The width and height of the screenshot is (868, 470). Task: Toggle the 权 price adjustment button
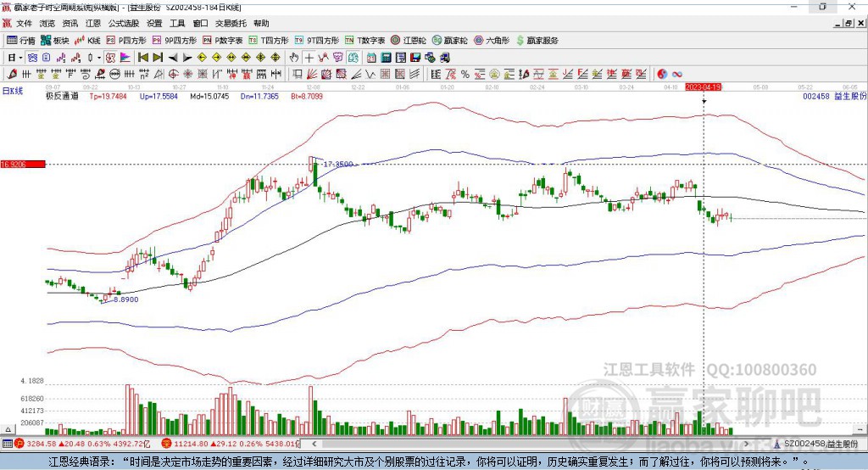click(110, 58)
